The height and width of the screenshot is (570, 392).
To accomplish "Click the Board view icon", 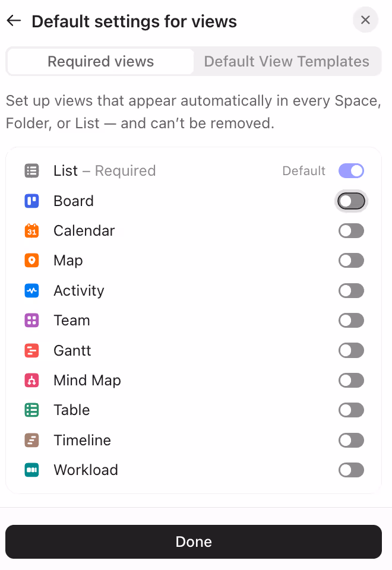I will (x=31, y=201).
